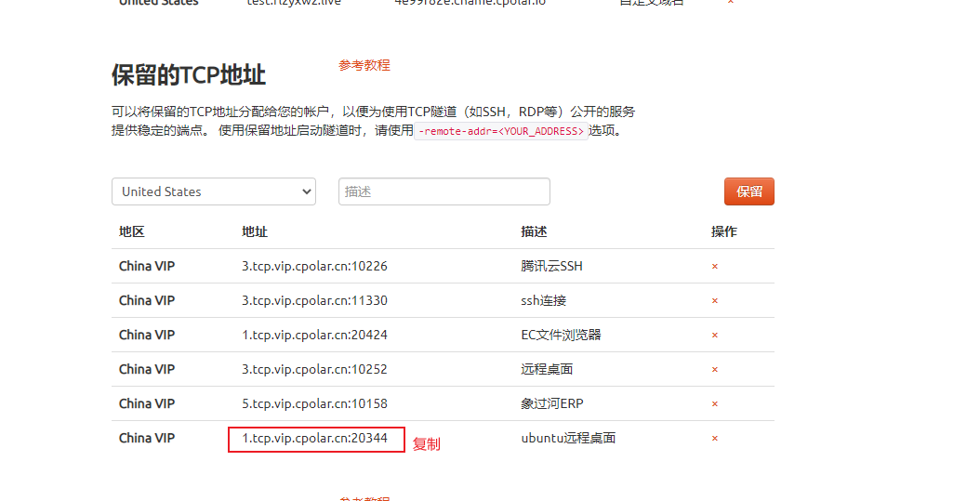Delete the 远程桌面 reserved address

click(714, 370)
